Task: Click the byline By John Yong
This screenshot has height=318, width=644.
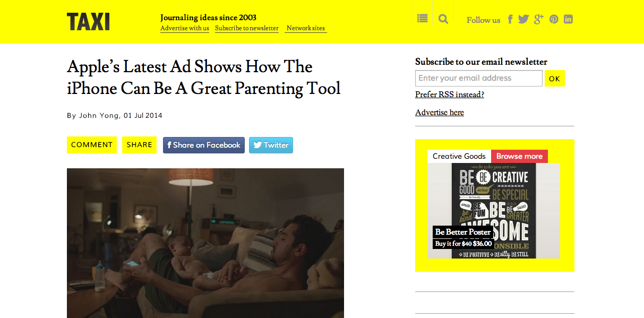Action: pos(93,115)
